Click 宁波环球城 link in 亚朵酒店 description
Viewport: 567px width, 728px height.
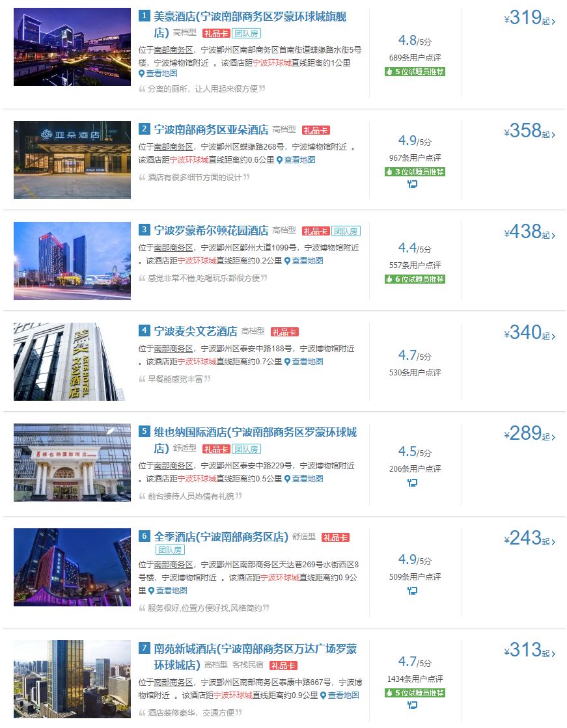189,159
